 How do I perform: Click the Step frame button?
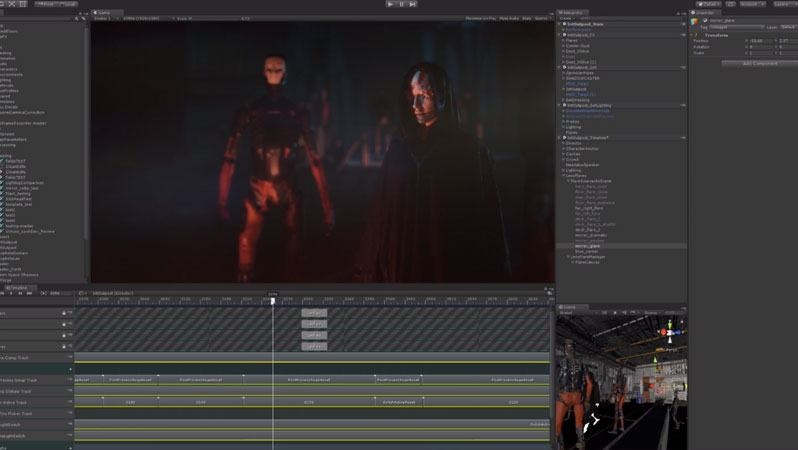pyautogui.click(x=414, y=4)
